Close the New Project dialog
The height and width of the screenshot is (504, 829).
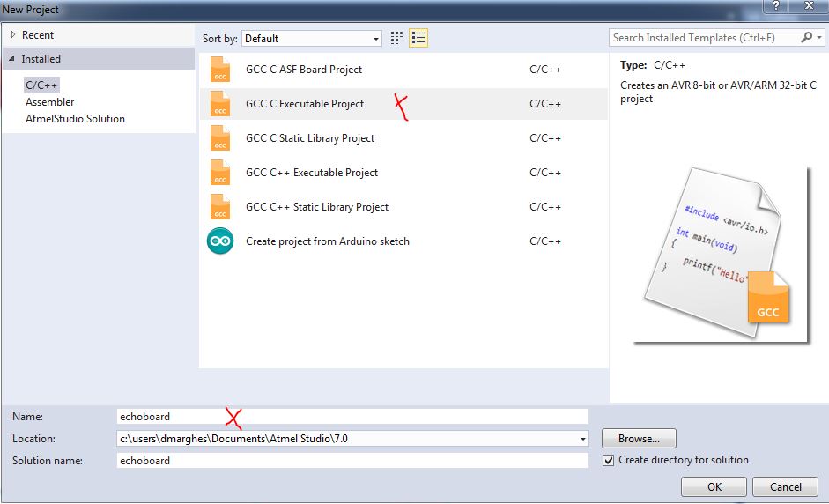coord(809,6)
